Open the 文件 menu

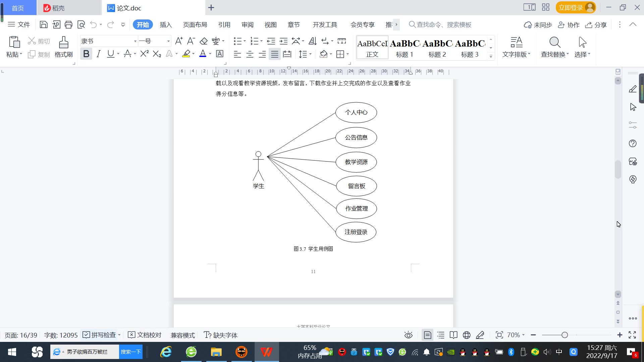[19, 24]
